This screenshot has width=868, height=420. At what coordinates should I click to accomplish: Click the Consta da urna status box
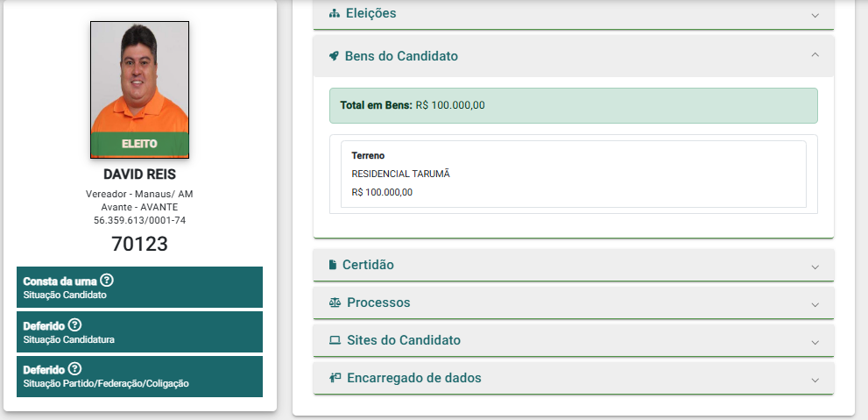point(139,287)
